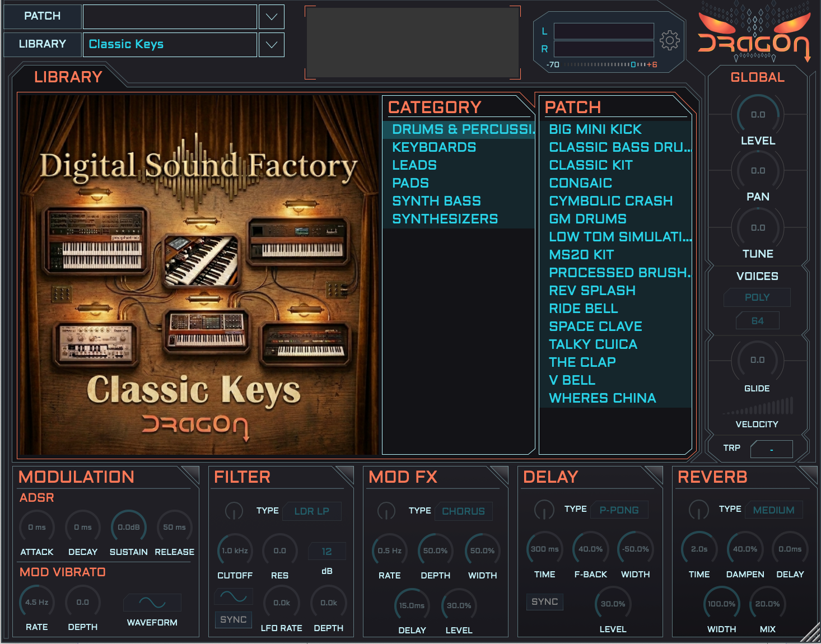Load the CYMBOLIC CRASH patch
Viewport: 821px width, 644px height.
click(x=615, y=201)
